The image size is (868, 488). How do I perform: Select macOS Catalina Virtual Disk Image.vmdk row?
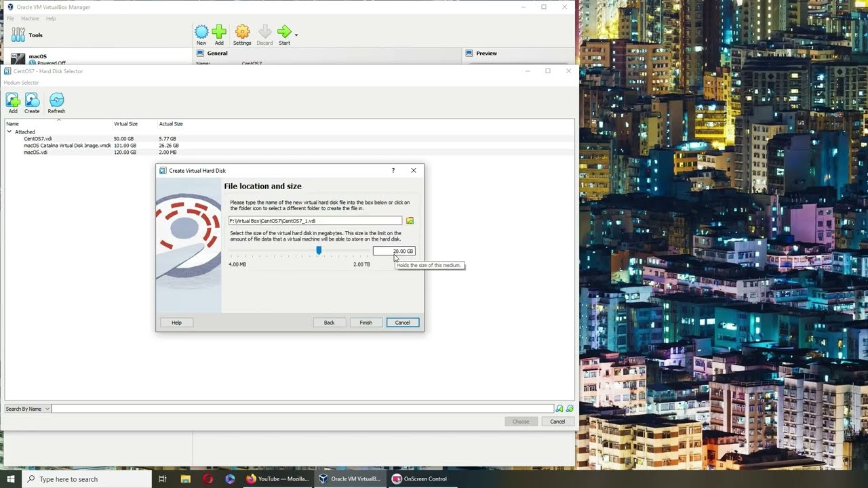point(289,145)
